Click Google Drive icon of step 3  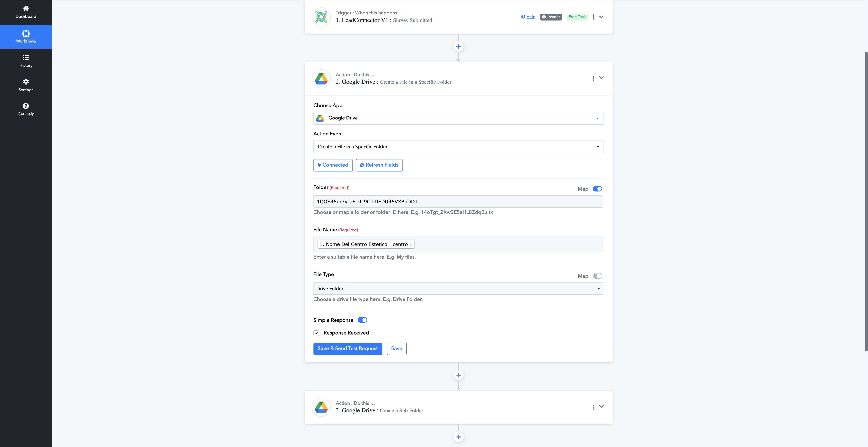321,407
